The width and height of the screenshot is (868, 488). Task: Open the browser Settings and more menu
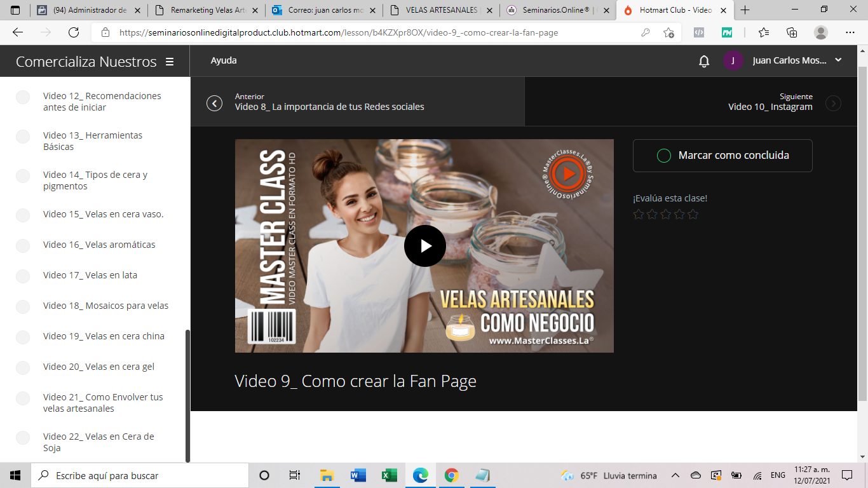click(850, 32)
